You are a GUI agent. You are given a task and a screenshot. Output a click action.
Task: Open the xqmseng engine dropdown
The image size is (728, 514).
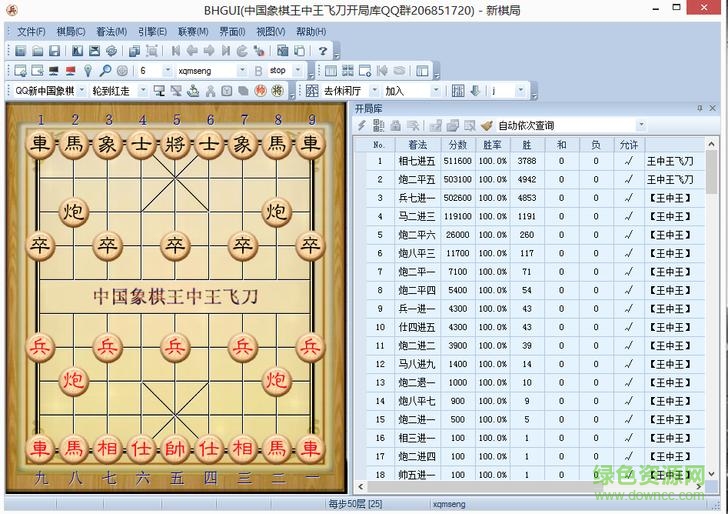pos(242,71)
